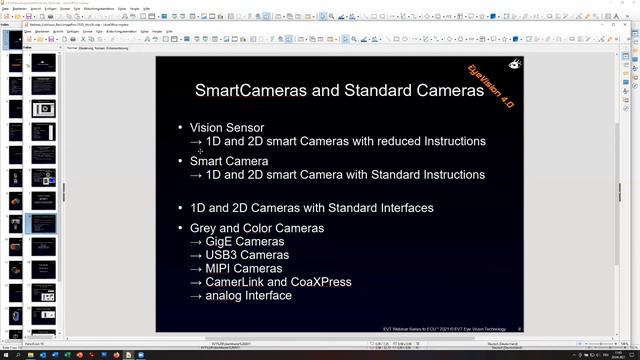Select Connectors tool in front toolbar
This screenshot has height=360, width=640.
click(x=437, y=39)
